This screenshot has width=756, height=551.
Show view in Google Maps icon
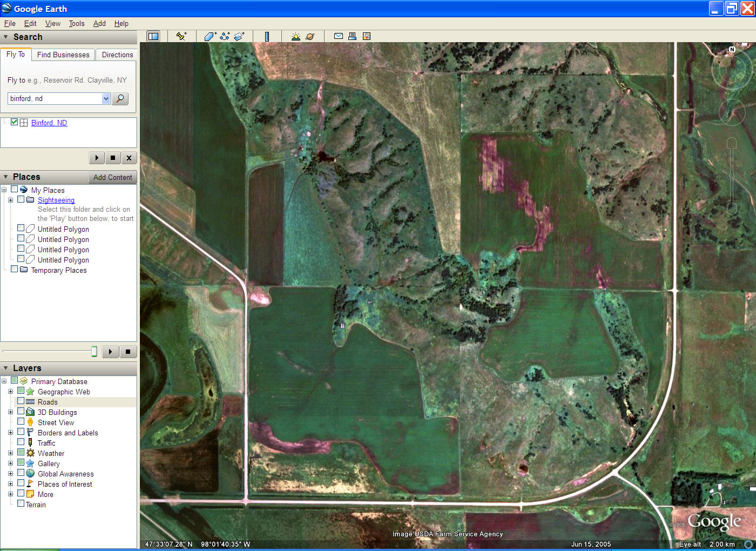point(367,36)
